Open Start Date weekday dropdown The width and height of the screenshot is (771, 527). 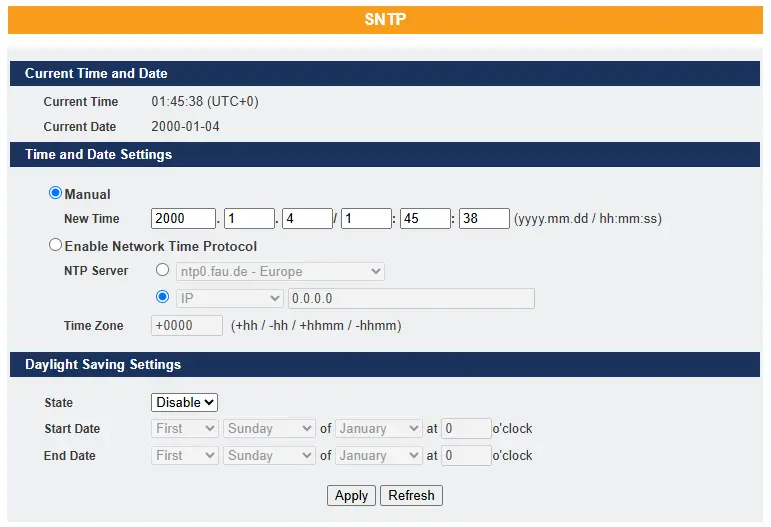coord(269,429)
